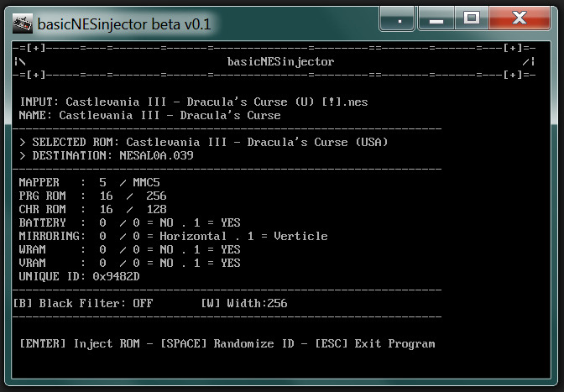
Task: Click the DESTINATION NESAL0A.039 arrow entry
Action: pyautogui.click(x=107, y=156)
